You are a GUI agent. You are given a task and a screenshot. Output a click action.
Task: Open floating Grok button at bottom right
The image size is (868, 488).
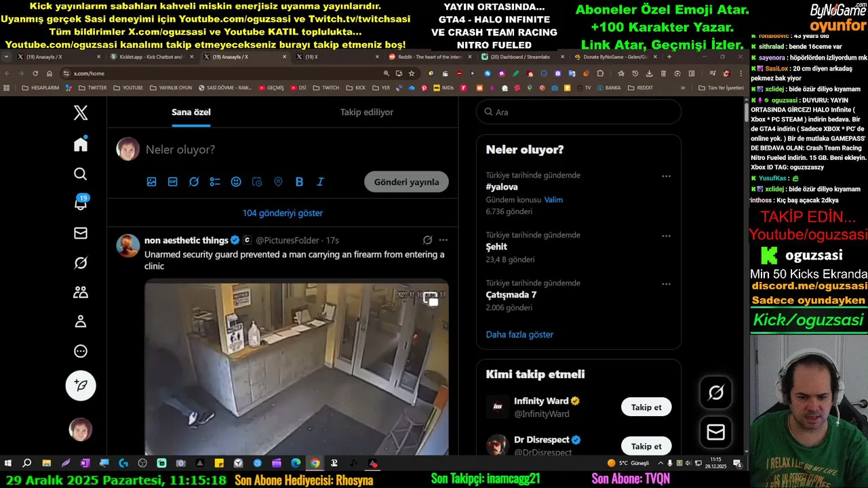(716, 392)
